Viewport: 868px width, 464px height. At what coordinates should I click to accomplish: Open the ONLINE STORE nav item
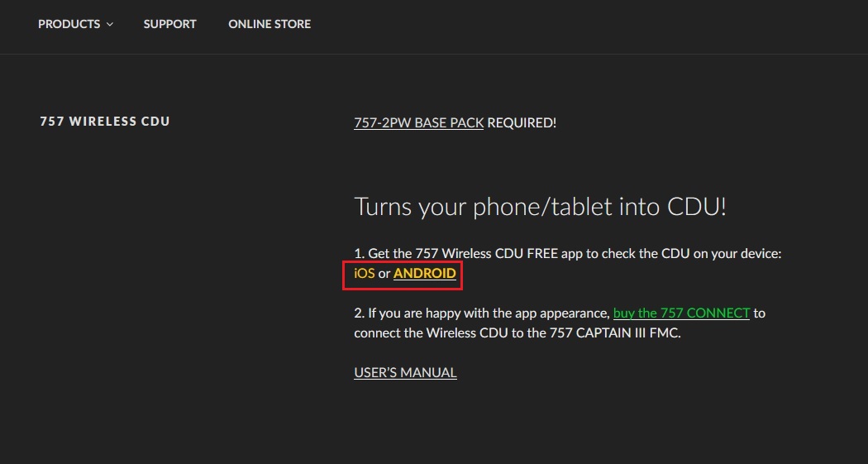click(x=269, y=24)
